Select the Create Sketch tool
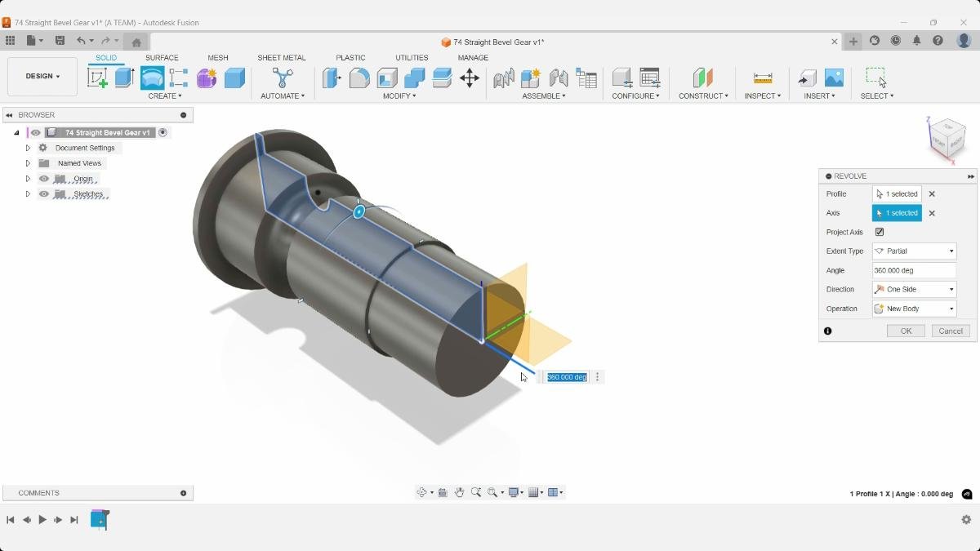Image resolution: width=980 pixels, height=551 pixels. (97, 78)
